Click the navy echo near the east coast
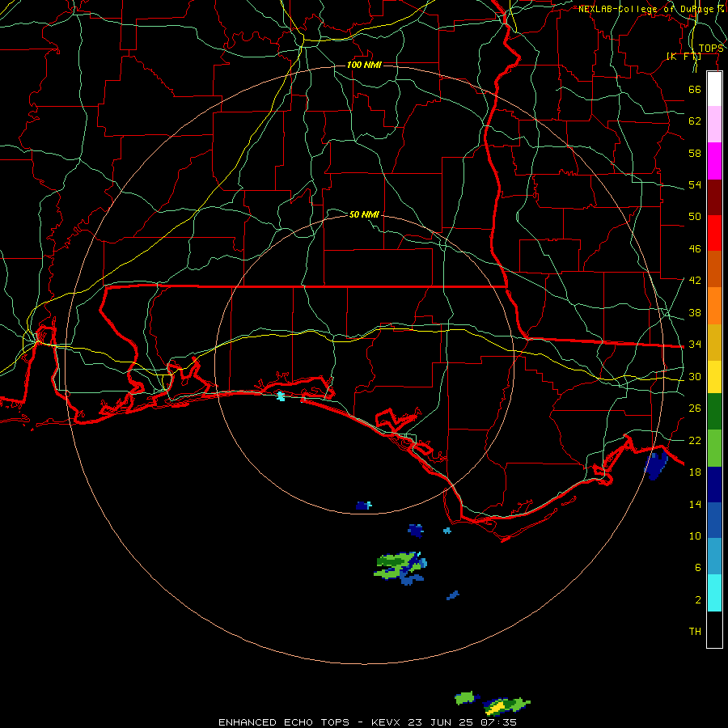This screenshot has height=728, width=728. pos(656,466)
